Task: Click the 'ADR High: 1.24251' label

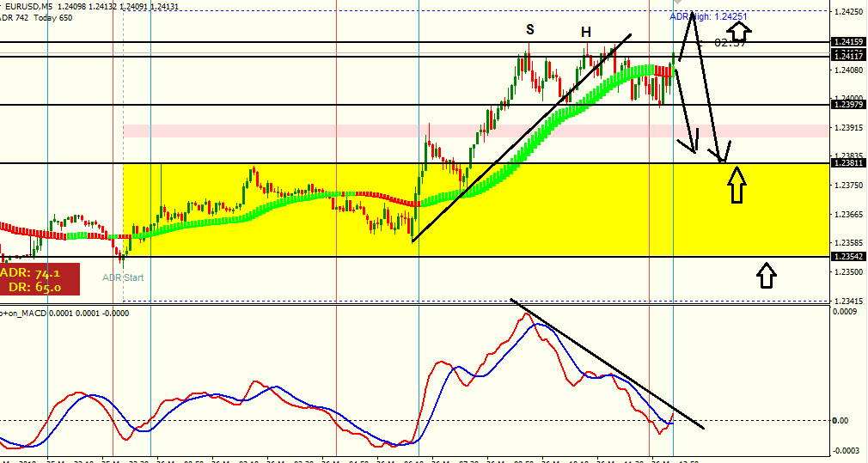Action: point(708,16)
